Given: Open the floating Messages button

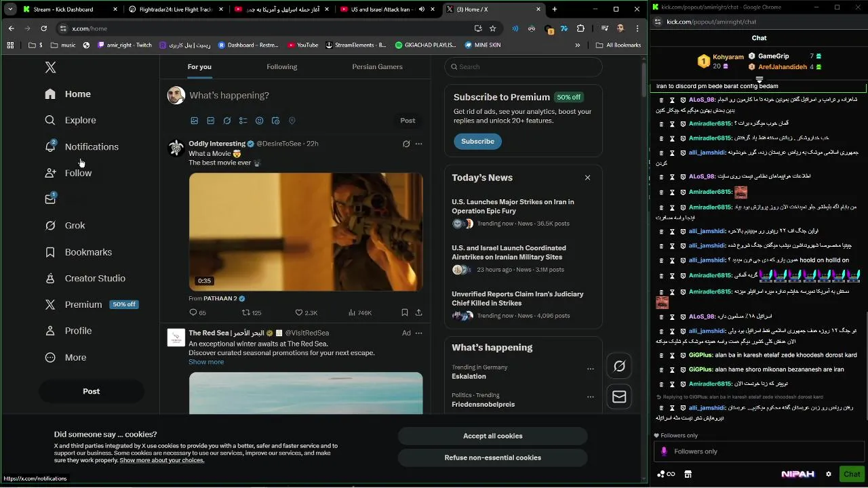Looking at the screenshot, I should pyautogui.click(x=619, y=397).
